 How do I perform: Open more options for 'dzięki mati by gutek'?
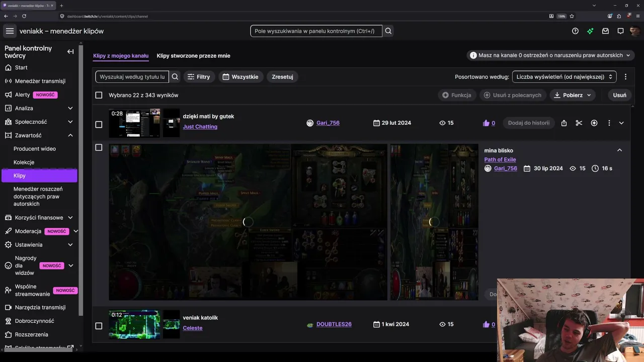[x=609, y=123]
